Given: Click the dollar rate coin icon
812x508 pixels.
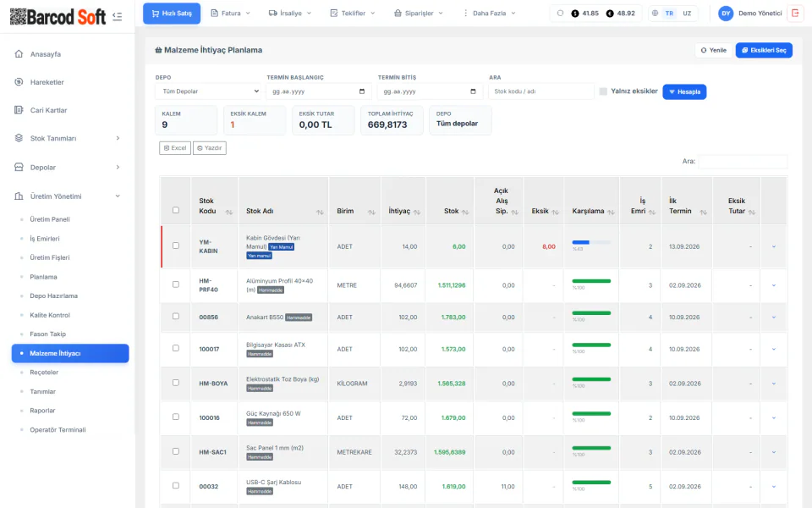Looking at the screenshot, I should point(575,14).
